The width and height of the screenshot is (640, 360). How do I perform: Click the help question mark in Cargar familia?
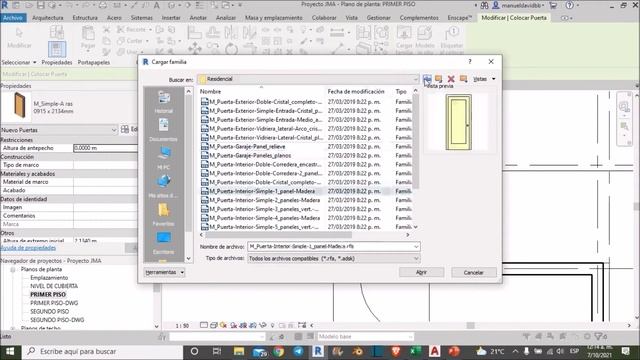[470, 62]
